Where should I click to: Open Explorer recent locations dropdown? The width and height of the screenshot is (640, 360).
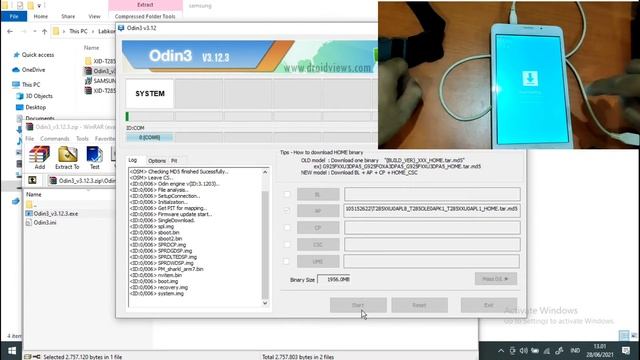click(35, 31)
